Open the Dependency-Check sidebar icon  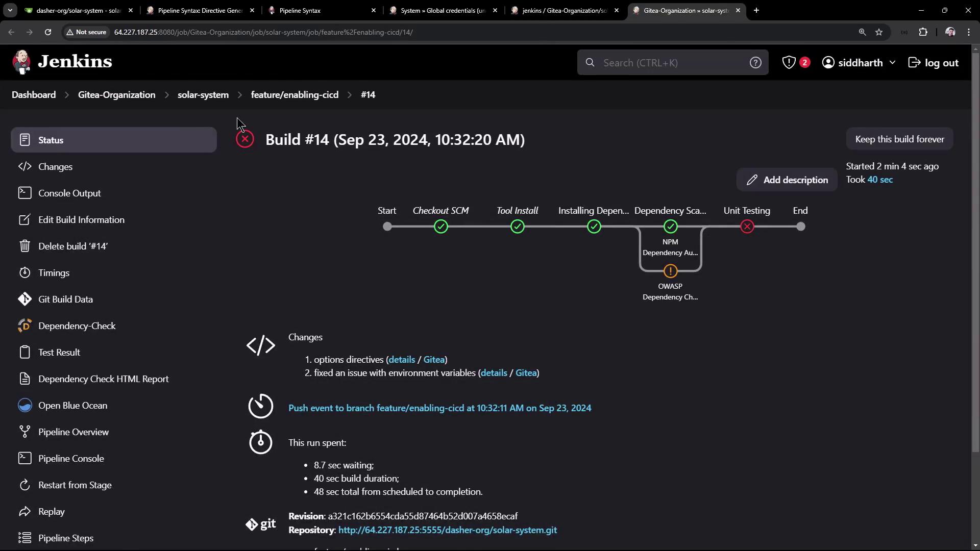tap(24, 325)
